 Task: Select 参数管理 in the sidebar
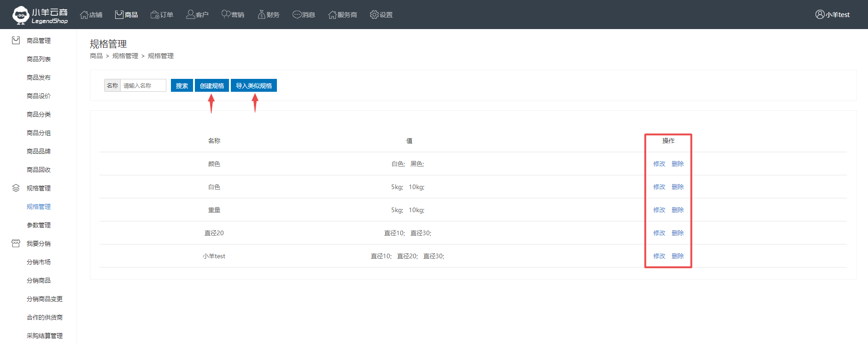39,225
